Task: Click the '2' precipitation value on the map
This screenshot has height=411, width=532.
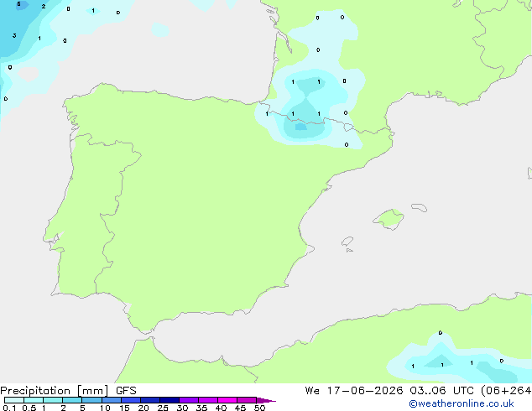Action: 44,6
